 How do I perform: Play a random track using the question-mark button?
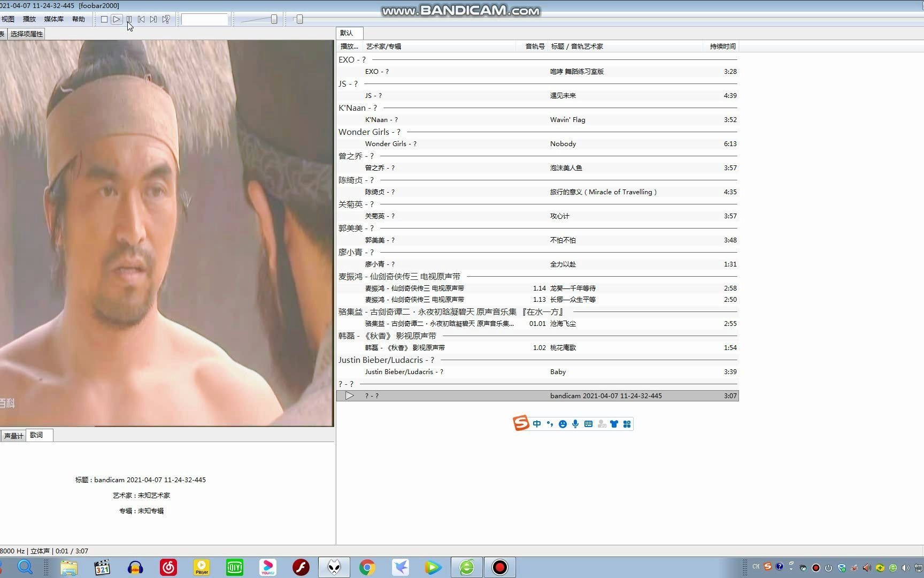tap(166, 19)
